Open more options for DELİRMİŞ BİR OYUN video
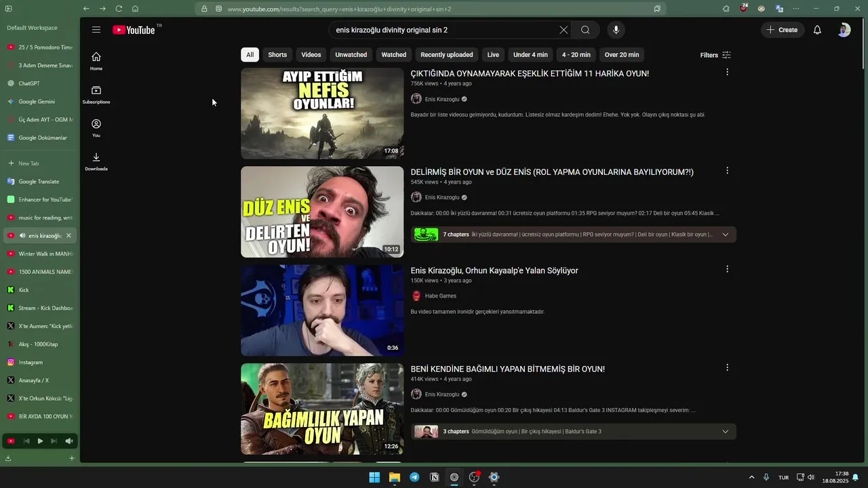868x488 pixels. pyautogui.click(x=727, y=171)
